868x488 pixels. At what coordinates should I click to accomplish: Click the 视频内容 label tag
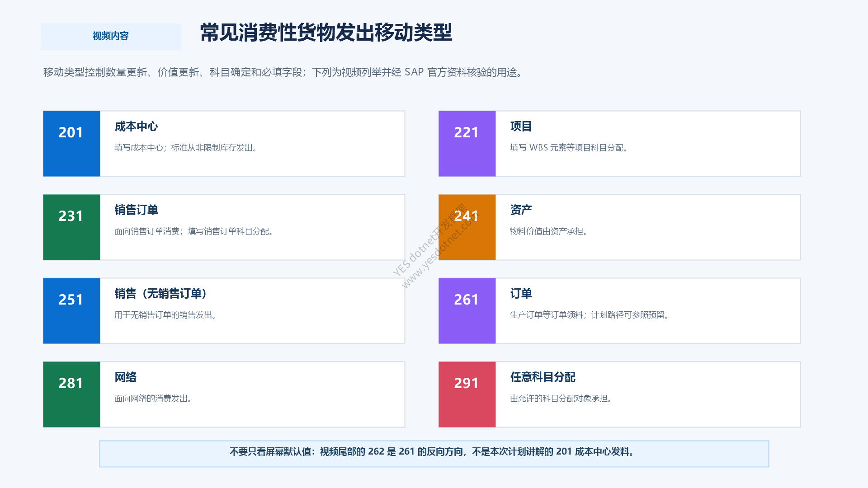pyautogui.click(x=111, y=36)
